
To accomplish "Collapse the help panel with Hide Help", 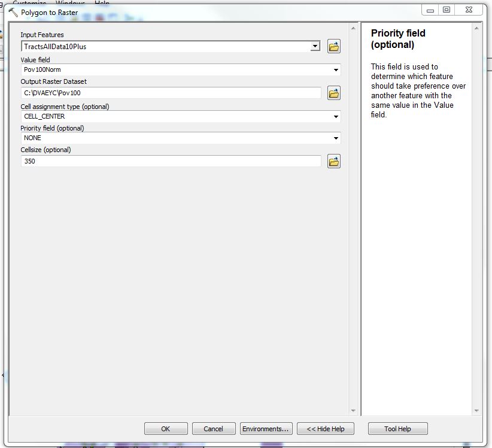I will (x=325, y=429).
